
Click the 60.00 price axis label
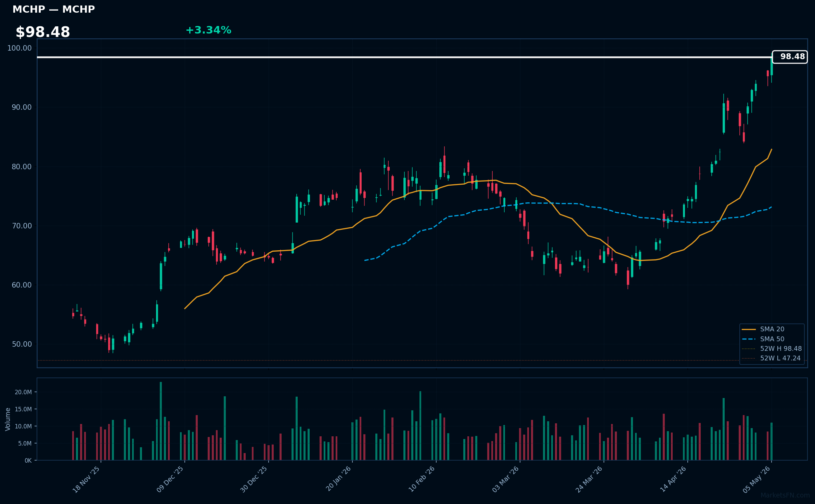[22, 285]
